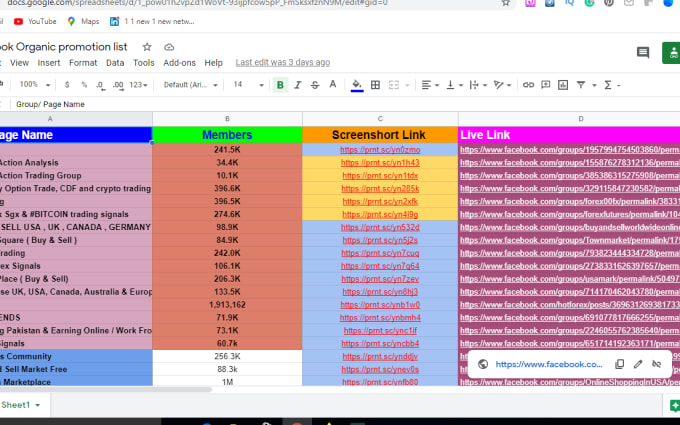Edit the link using the pencil icon
The height and width of the screenshot is (425, 680).
click(x=638, y=364)
